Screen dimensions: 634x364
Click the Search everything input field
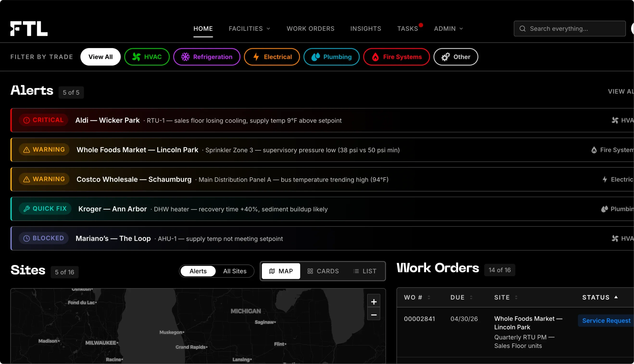coord(570,29)
